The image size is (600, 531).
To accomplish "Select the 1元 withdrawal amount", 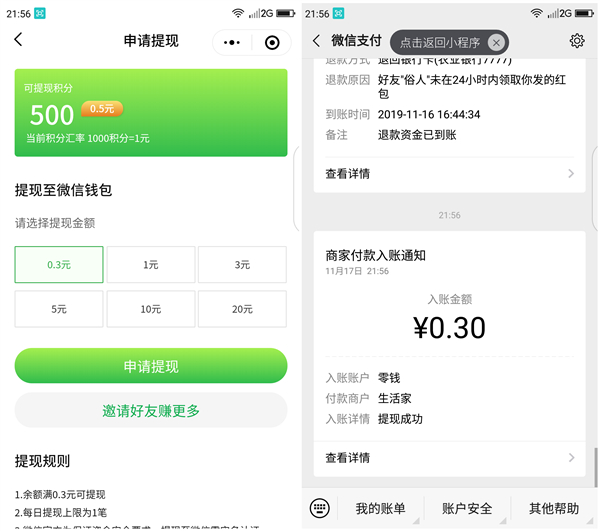I will 151,265.
